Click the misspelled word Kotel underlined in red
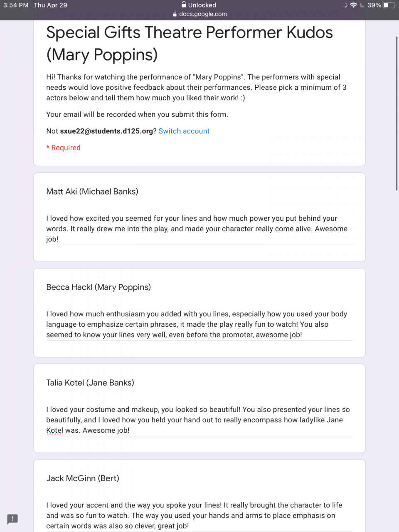The height and width of the screenshot is (532, 399). [x=54, y=431]
